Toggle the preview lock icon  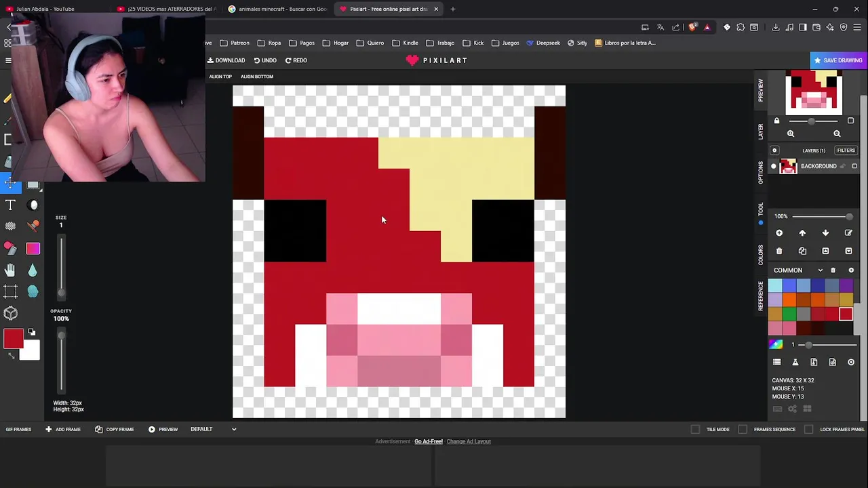[x=777, y=121]
